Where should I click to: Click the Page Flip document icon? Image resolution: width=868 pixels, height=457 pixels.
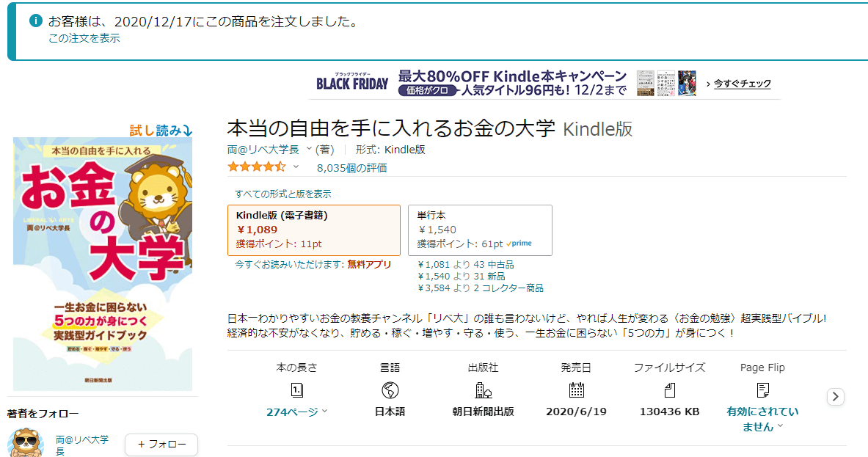[x=763, y=390]
